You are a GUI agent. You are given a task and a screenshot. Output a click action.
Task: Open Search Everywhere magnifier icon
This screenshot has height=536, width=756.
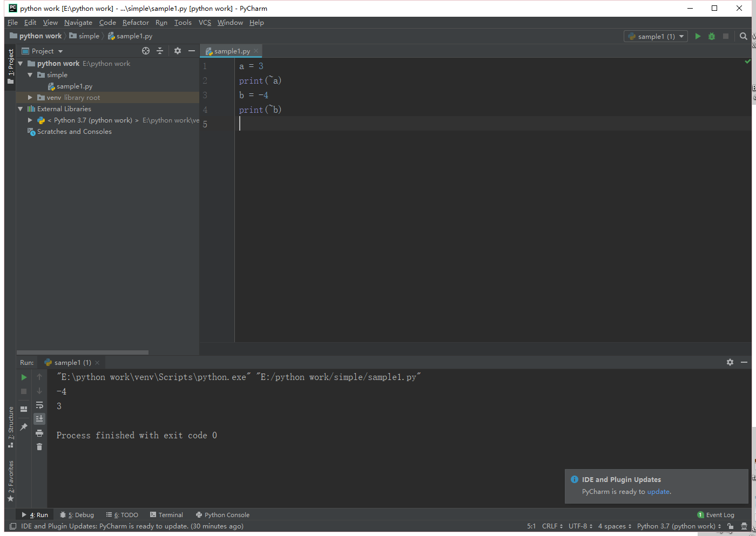(744, 36)
